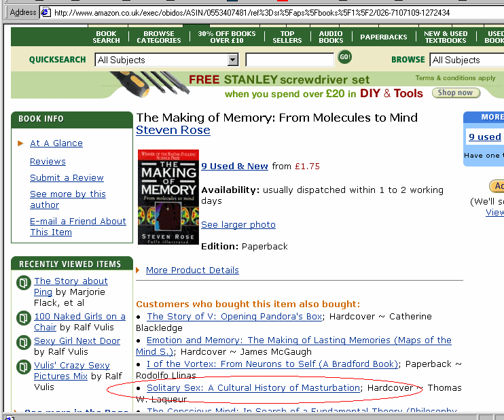Click the Availability: usually dispatched text
The image size is (504, 420).
pos(322,195)
